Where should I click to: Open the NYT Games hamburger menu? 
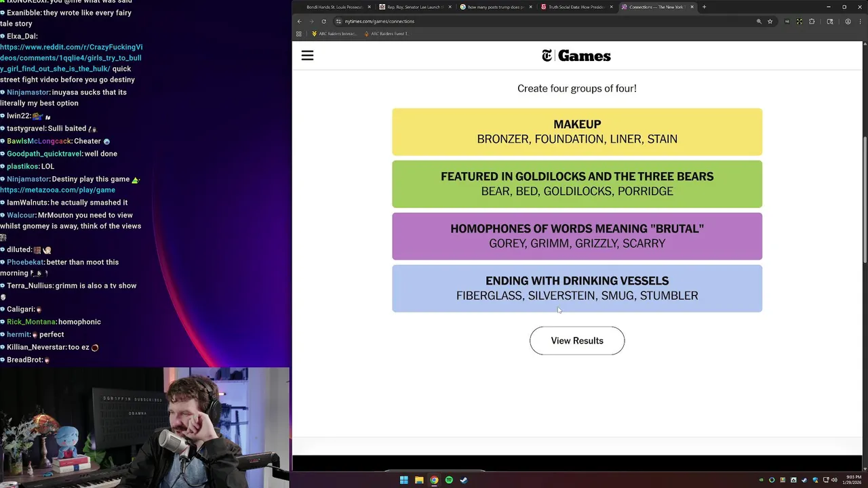(x=307, y=56)
